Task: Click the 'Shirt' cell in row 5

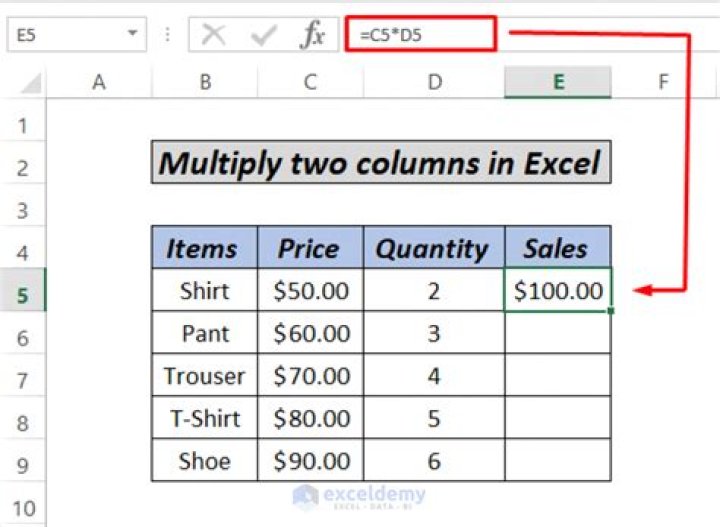Action: [x=205, y=290]
